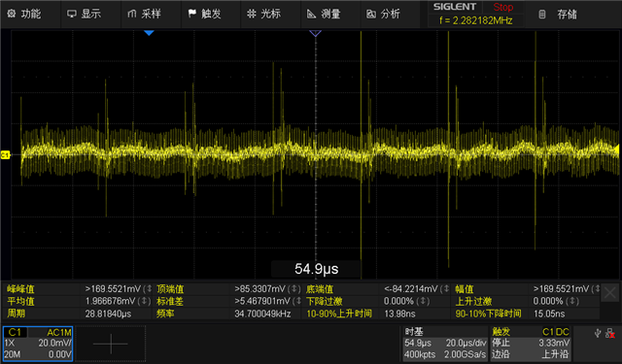Viewport: 622px width, 364px height.
Task: Click the 存储 save icon
Action: point(542,15)
